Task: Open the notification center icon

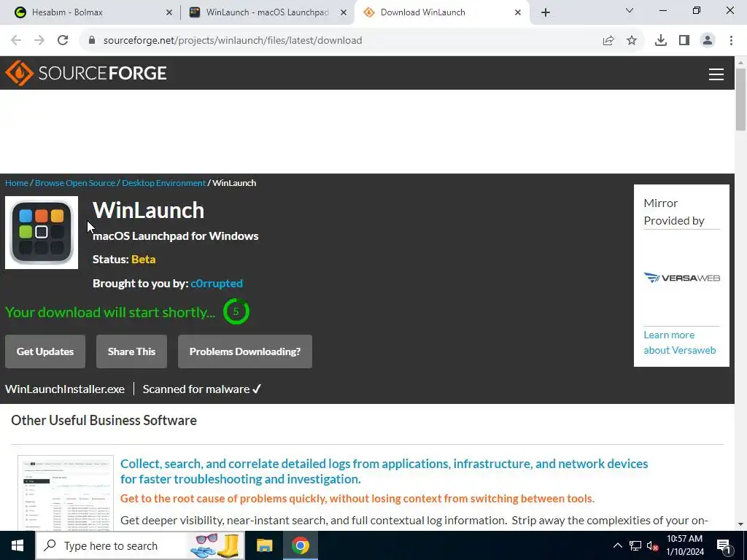Action: click(x=724, y=546)
